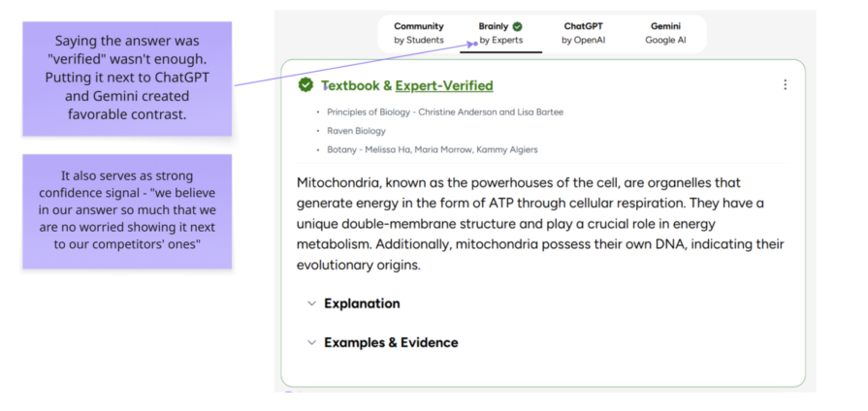The height and width of the screenshot is (411, 868).
Task: Open the Explanation heading
Action: (362, 303)
